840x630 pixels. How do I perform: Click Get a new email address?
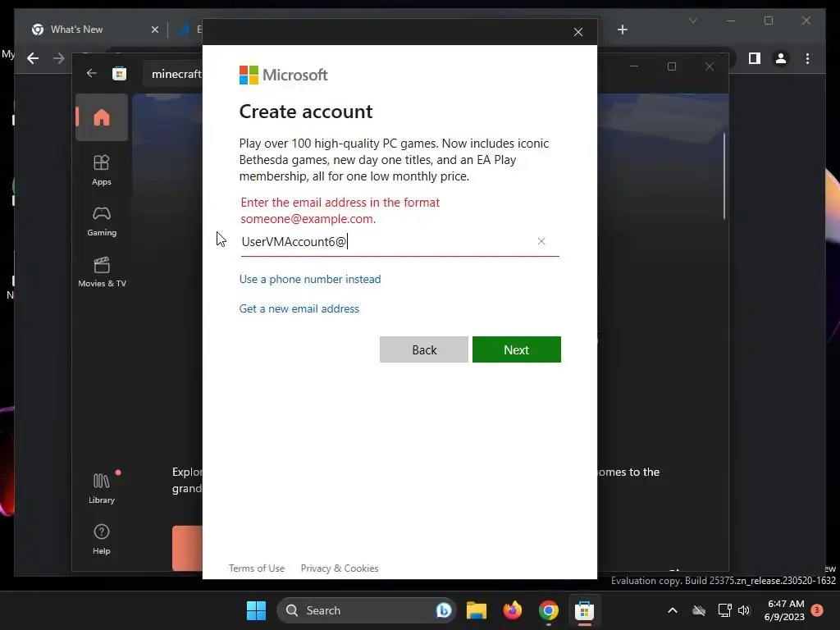coord(299,308)
